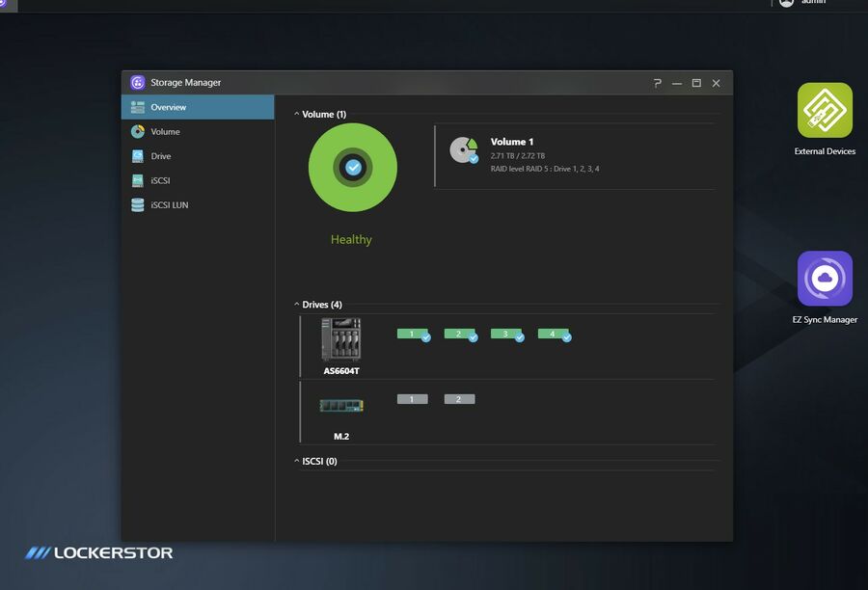868x590 pixels.
Task: Click the Storage Manager title bar logo
Action: tap(137, 83)
